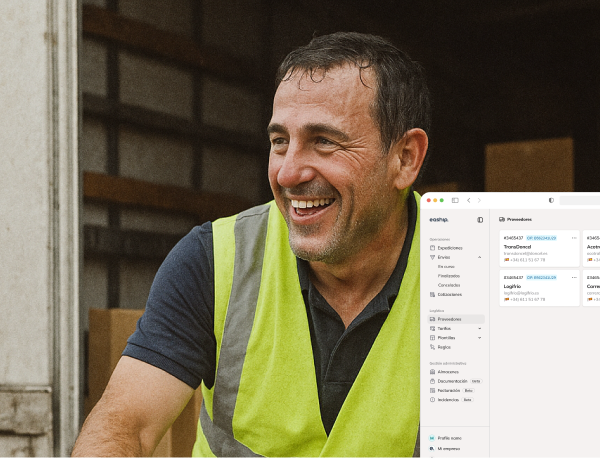Click the Reglas icon
Screen dimensions: 600x458
tap(432, 347)
